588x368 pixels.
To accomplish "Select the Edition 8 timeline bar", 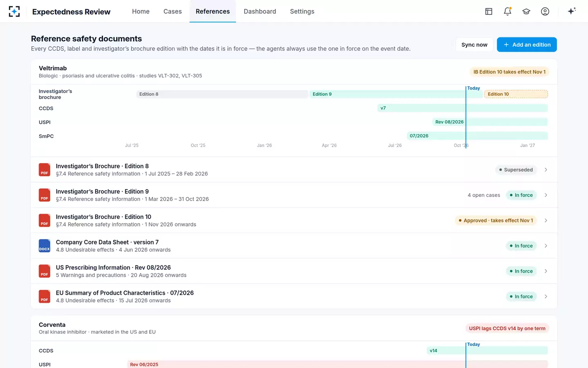I will pos(222,94).
